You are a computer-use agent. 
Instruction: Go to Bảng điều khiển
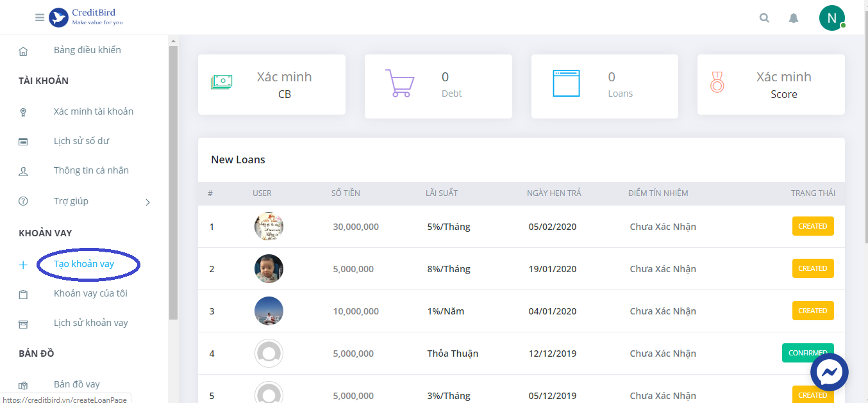pyautogui.click(x=87, y=50)
